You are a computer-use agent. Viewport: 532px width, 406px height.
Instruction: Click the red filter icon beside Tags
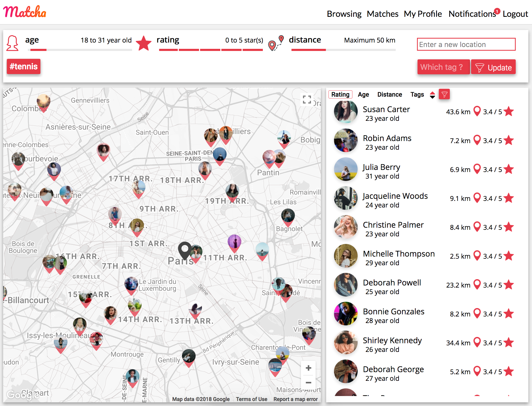444,94
